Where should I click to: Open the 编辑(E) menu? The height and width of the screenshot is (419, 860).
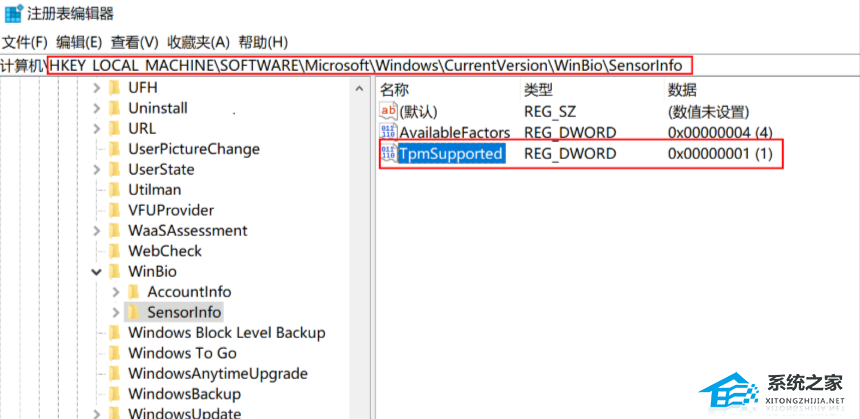point(80,42)
